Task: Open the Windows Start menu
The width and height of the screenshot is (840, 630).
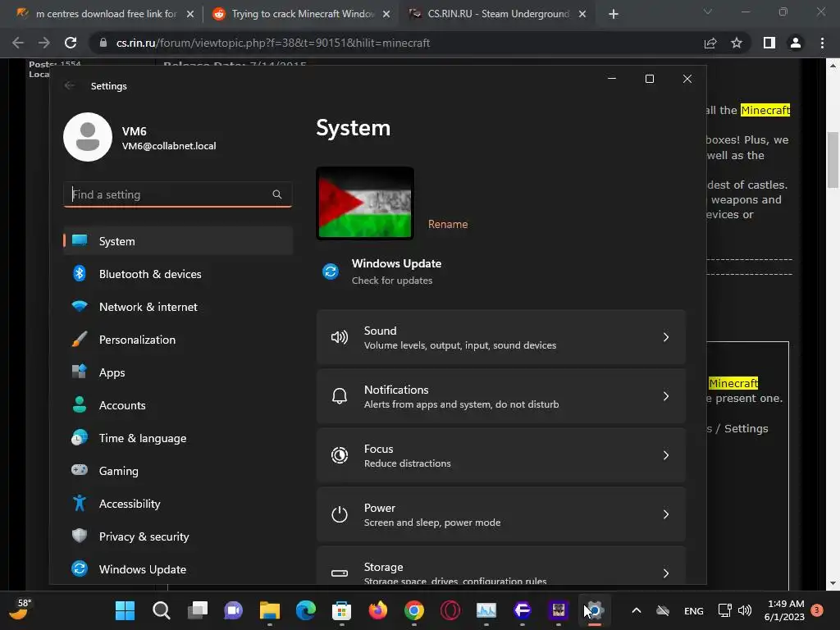Action: click(125, 610)
